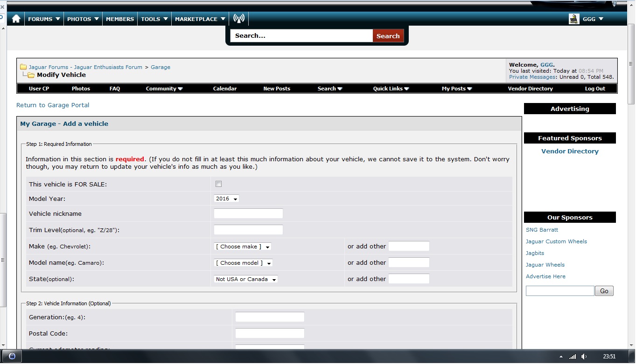Follow the Return to Garage Portal link
This screenshot has height=364, width=636.
tap(53, 105)
